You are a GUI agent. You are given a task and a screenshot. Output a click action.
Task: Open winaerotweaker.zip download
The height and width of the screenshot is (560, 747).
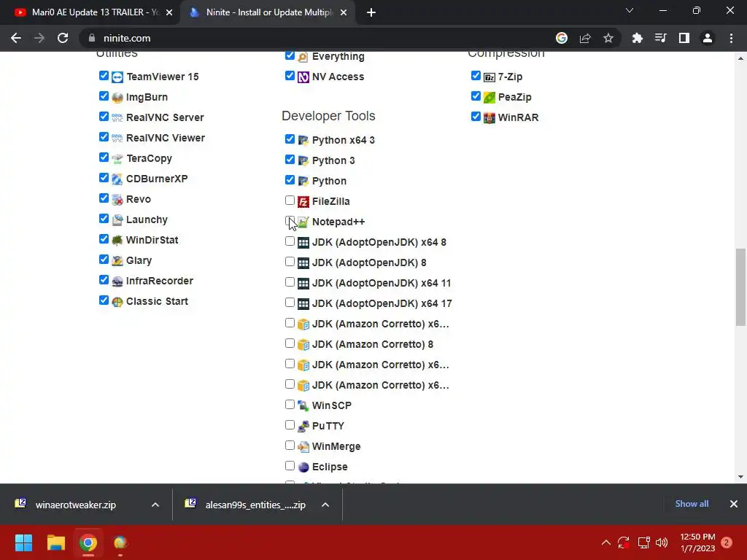tap(74, 505)
